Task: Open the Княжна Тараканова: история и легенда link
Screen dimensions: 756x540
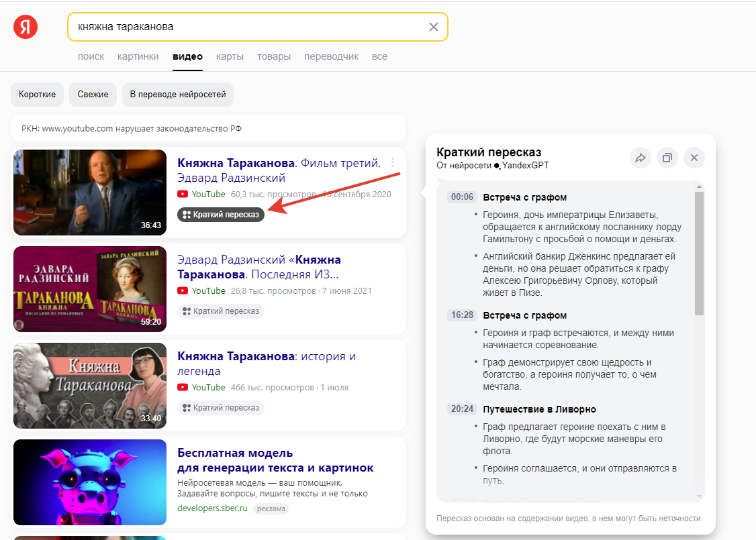Action: point(267,364)
